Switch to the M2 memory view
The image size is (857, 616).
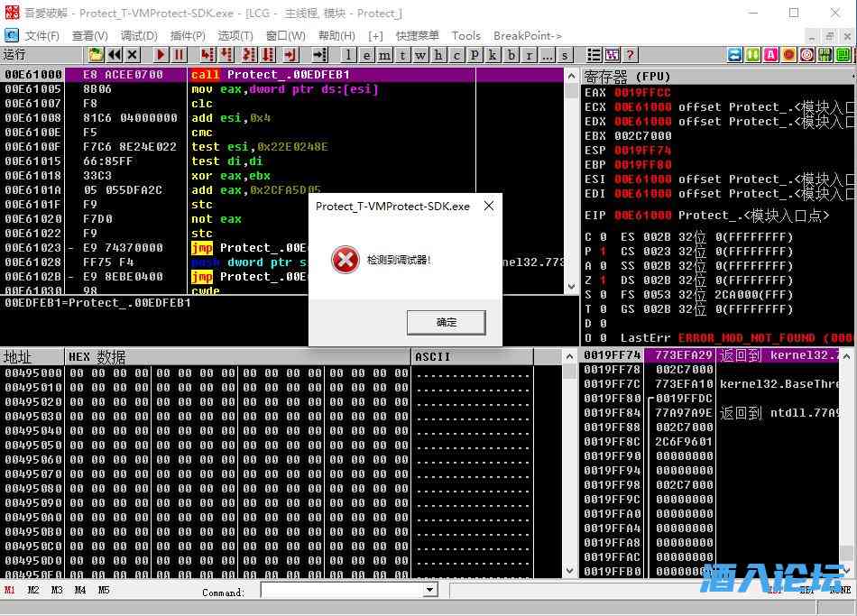tap(33, 591)
